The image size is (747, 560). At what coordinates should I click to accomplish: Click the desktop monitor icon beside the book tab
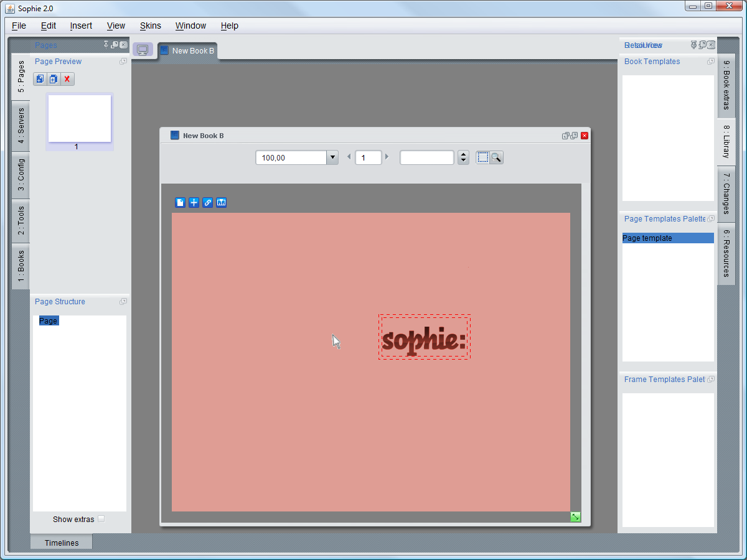143,50
